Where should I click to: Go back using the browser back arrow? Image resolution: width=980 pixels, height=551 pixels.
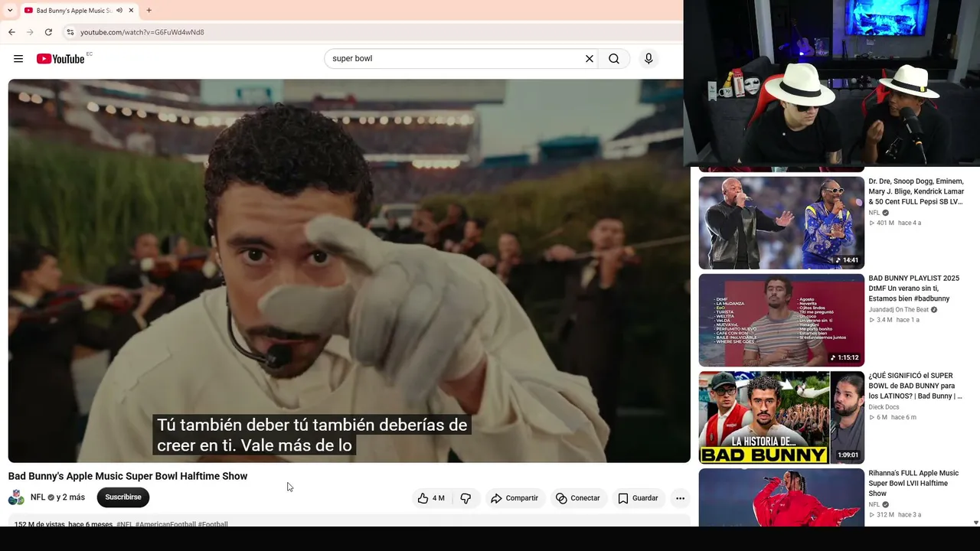click(11, 32)
